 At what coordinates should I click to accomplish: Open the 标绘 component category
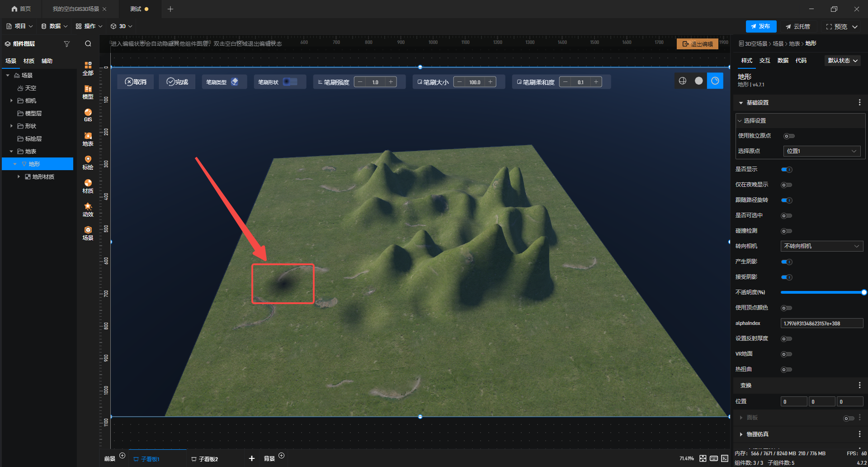88,162
